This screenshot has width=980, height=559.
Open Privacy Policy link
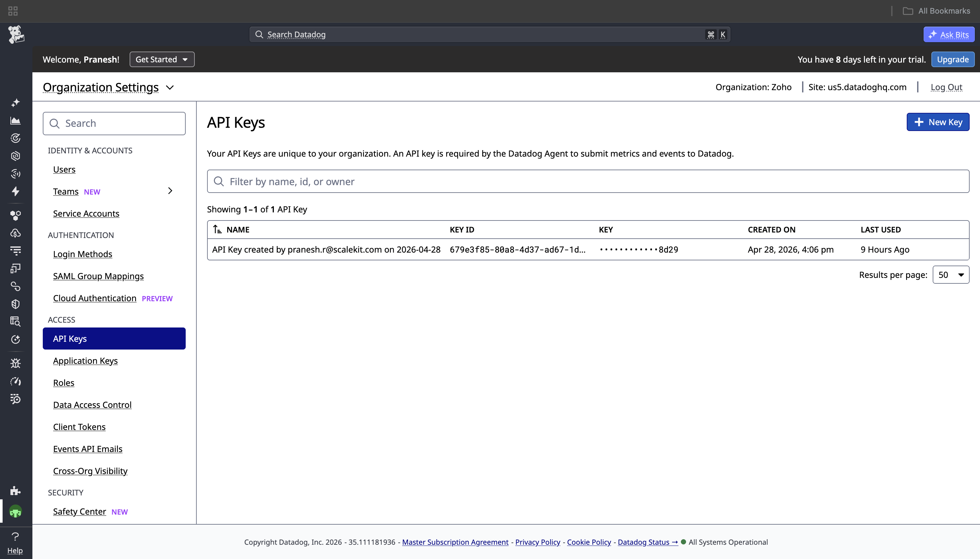[x=538, y=542]
